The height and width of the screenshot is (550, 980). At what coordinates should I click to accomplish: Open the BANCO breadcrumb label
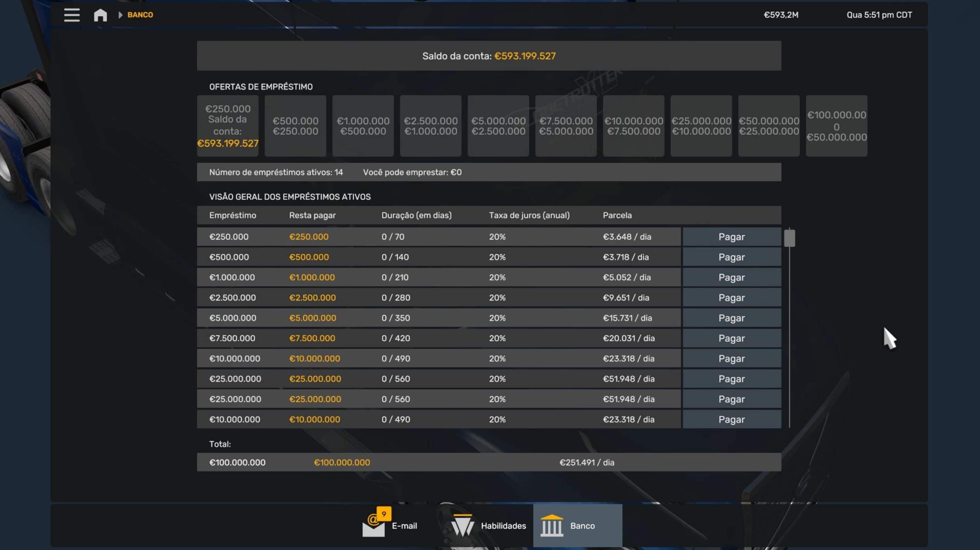tap(140, 15)
